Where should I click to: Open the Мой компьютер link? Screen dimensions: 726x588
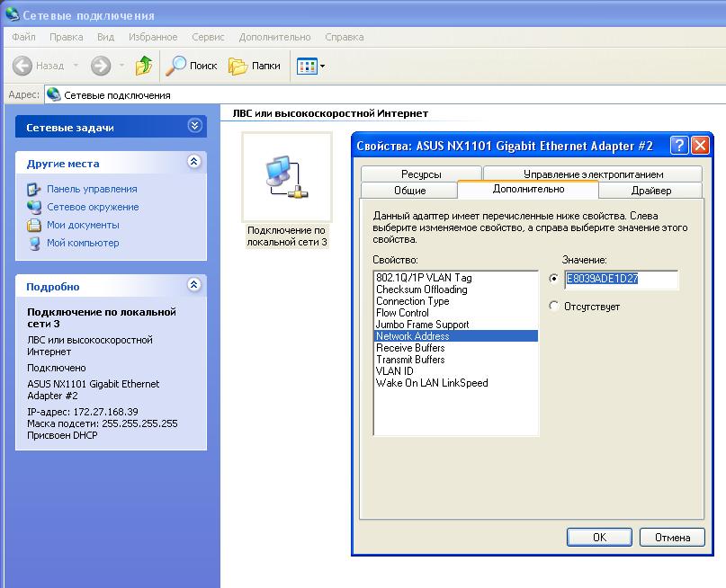pyautogui.click(x=83, y=244)
